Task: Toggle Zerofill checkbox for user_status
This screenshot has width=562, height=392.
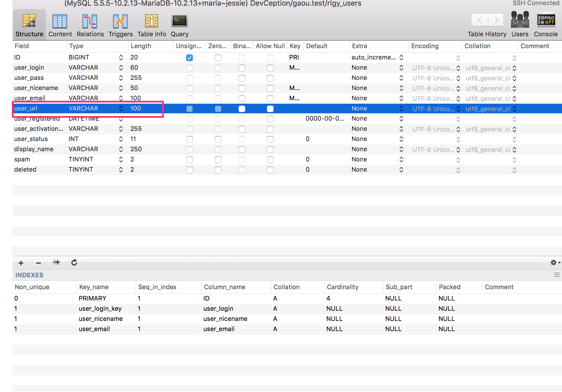Action: coord(218,139)
